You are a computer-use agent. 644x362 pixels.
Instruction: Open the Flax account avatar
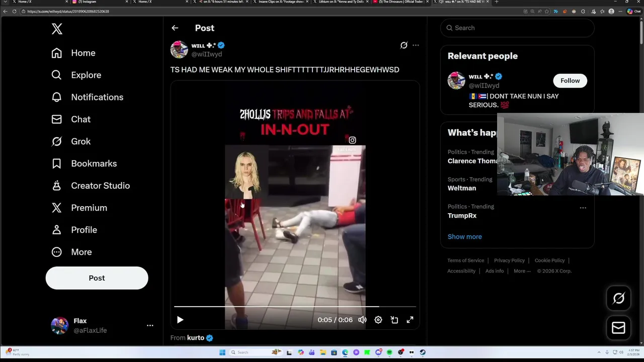pyautogui.click(x=59, y=325)
